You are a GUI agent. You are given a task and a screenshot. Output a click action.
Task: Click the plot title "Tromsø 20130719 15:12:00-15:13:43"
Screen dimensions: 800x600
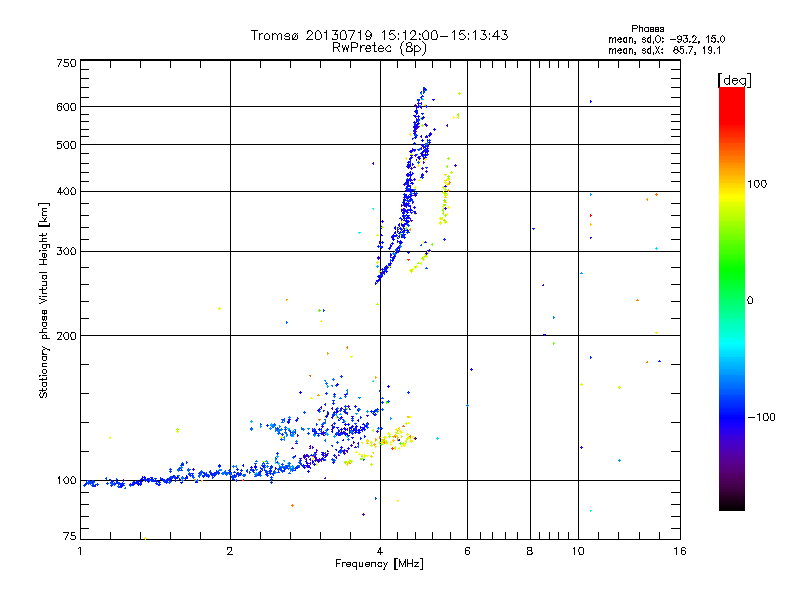coord(379,35)
